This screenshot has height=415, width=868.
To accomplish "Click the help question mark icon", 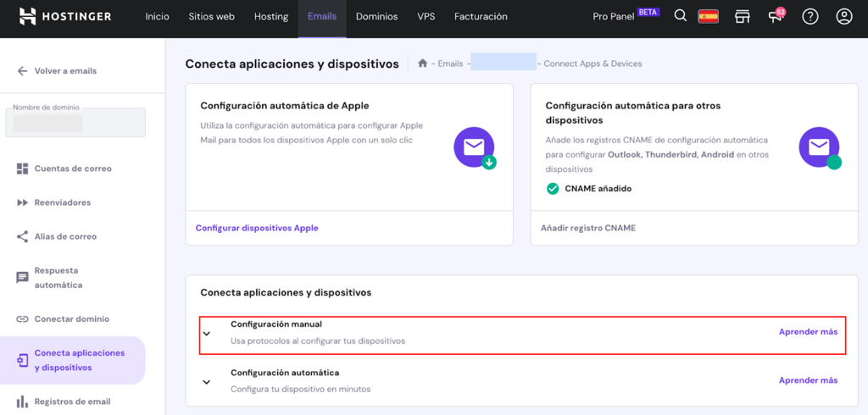I will coord(810,16).
